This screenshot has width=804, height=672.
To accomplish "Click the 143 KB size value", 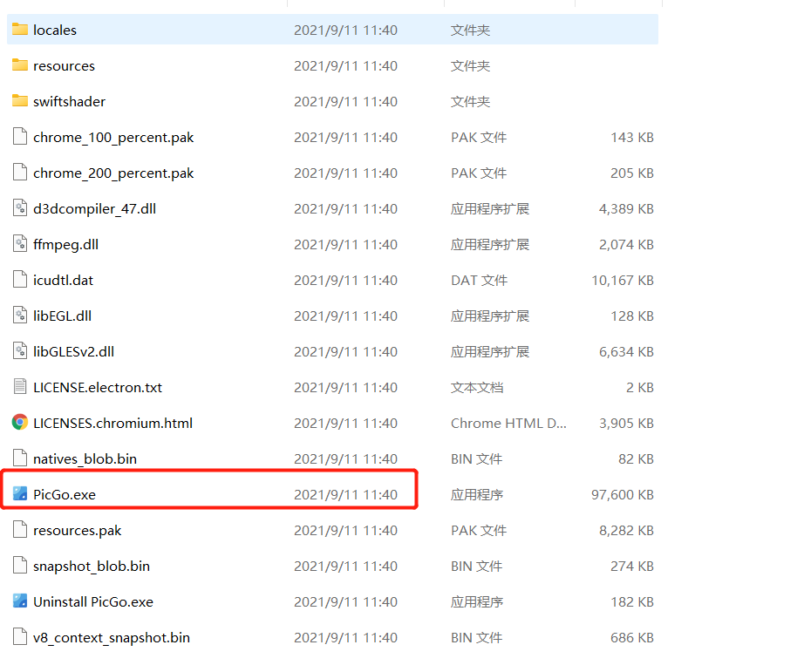I will point(632,138).
